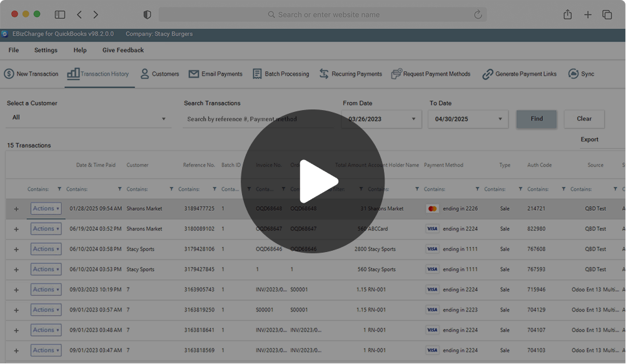Click the Search Transactions input field
The image size is (626, 364).
coord(256,119)
